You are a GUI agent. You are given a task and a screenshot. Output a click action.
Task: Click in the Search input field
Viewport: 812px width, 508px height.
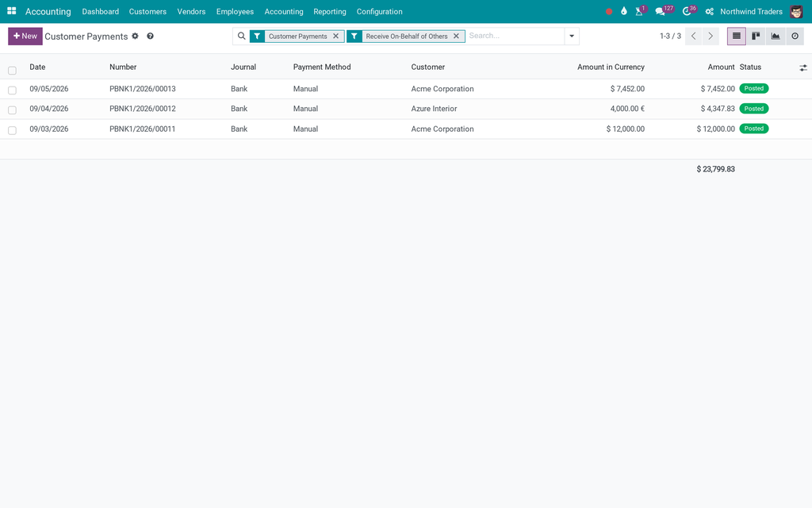point(515,36)
